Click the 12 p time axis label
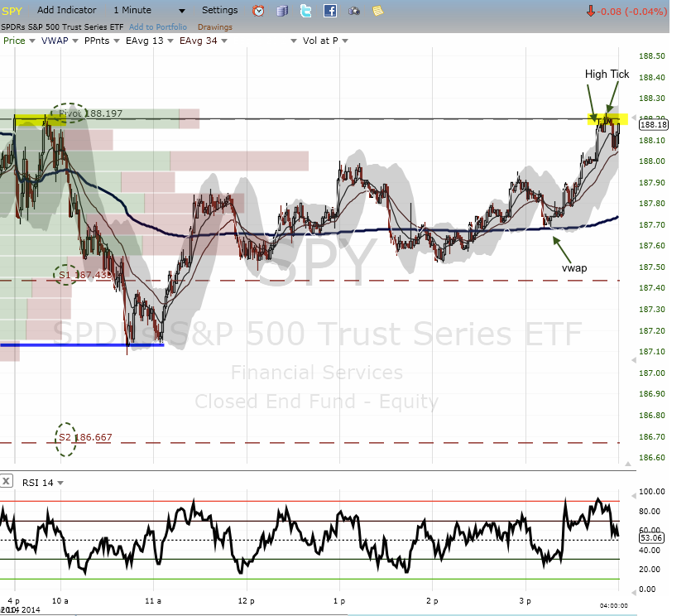The image size is (691, 616). tap(246, 600)
